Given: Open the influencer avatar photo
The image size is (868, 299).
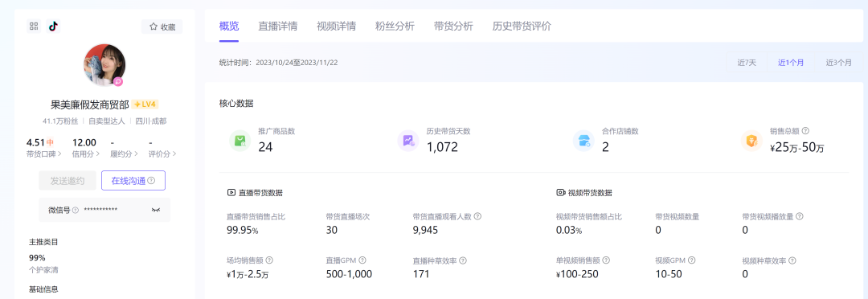Looking at the screenshot, I should [x=104, y=65].
